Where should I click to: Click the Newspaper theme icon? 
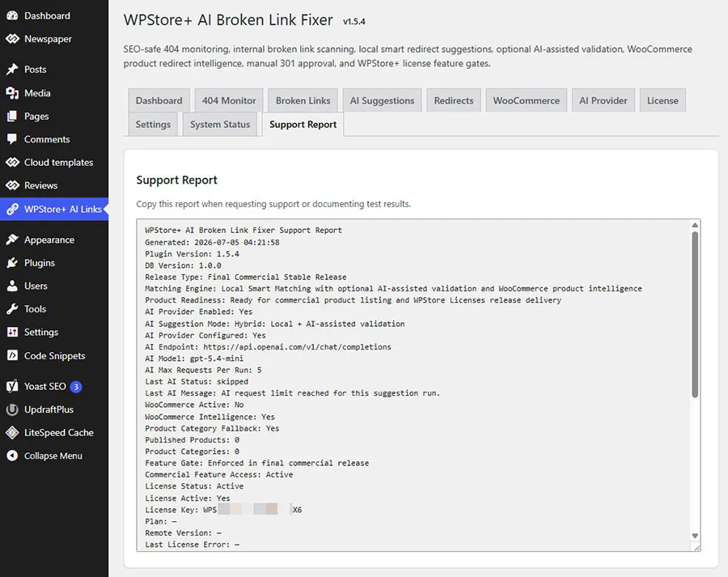click(12, 39)
